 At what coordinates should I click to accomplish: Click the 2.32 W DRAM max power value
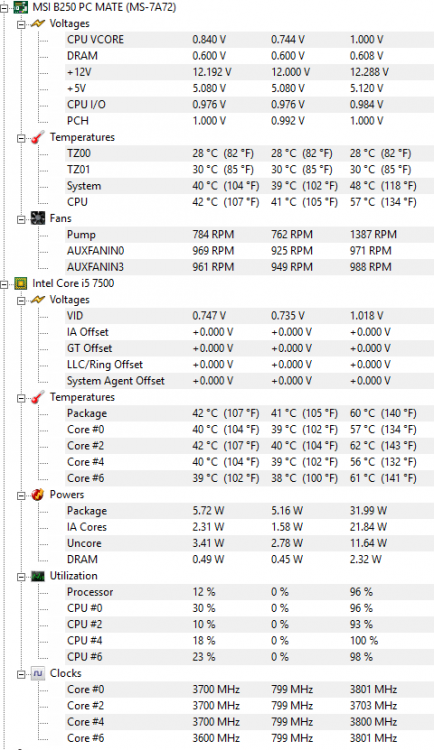point(366,560)
